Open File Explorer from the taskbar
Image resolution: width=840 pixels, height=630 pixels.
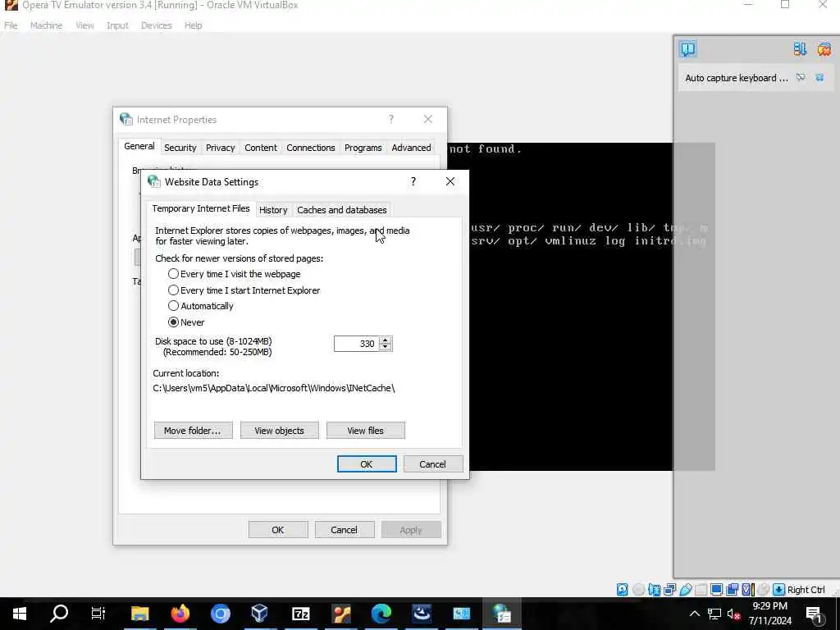click(139, 614)
